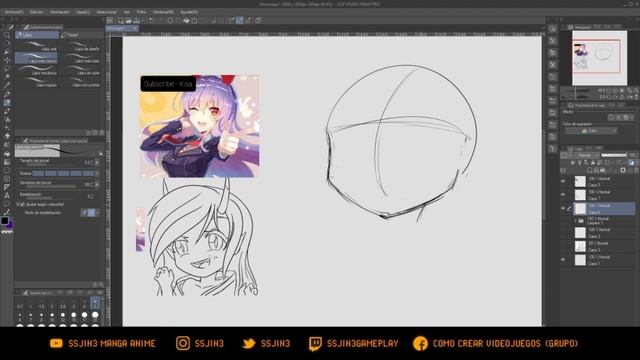Open the Animación menu
The height and width of the screenshot is (360, 640).
point(60,12)
